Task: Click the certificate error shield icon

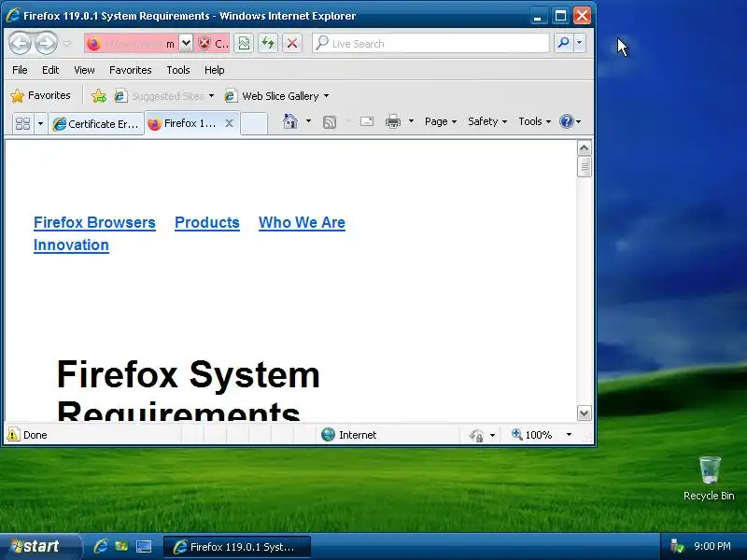Action: 204,43
